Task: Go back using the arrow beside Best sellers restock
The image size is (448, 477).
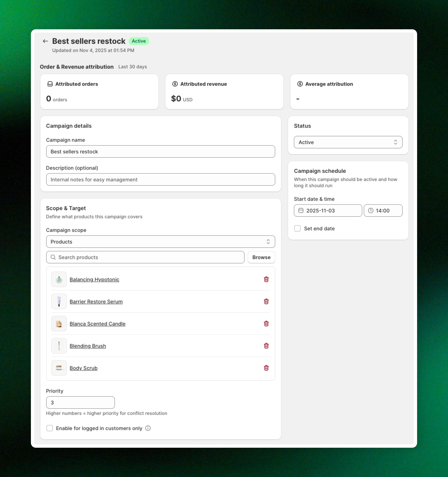Action: [x=45, y=41]
